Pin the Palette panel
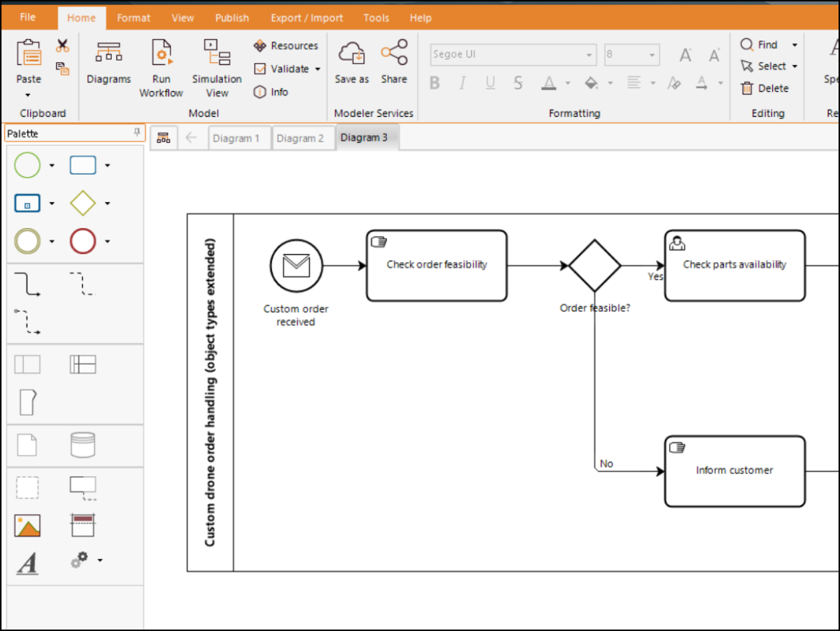Viewport: 840px width, 631px height. click(137, 132)
